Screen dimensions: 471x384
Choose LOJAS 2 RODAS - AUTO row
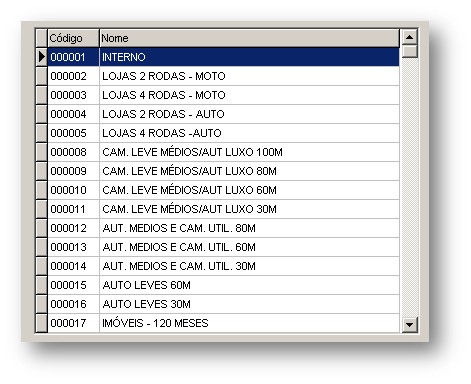coord(223,114)
